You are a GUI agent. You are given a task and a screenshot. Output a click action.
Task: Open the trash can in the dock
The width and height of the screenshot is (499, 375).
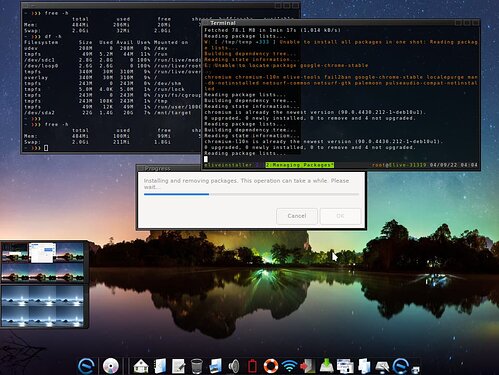197,366
